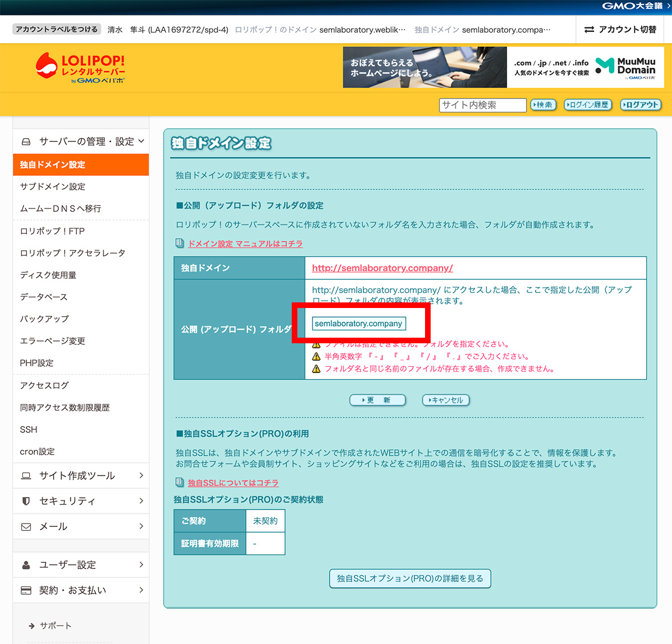Click the envelope icon beside メール
The width and height of the screenshot is (672, 644).
(26, 526)
